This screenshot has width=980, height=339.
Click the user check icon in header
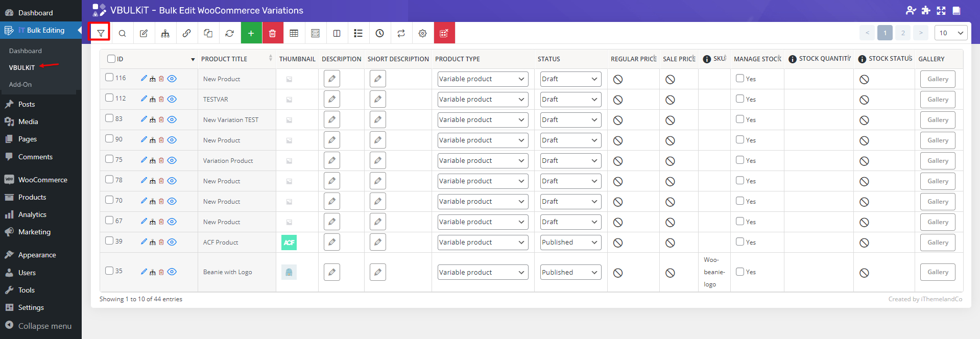(911, 10)
